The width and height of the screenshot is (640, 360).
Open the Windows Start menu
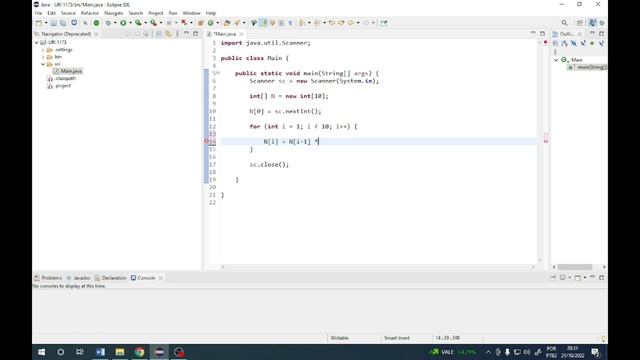[42, 352]
